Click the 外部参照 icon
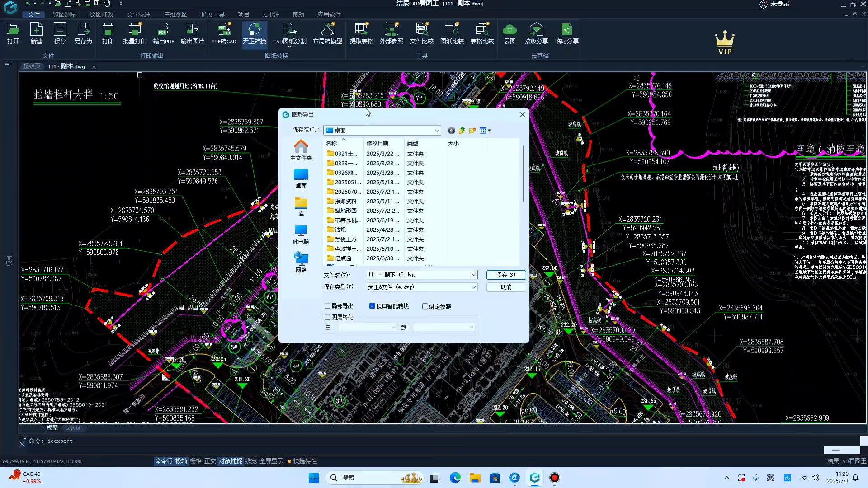Image resolution: width=868 pixels, height=488 pixels. click(x=391, y=33)
